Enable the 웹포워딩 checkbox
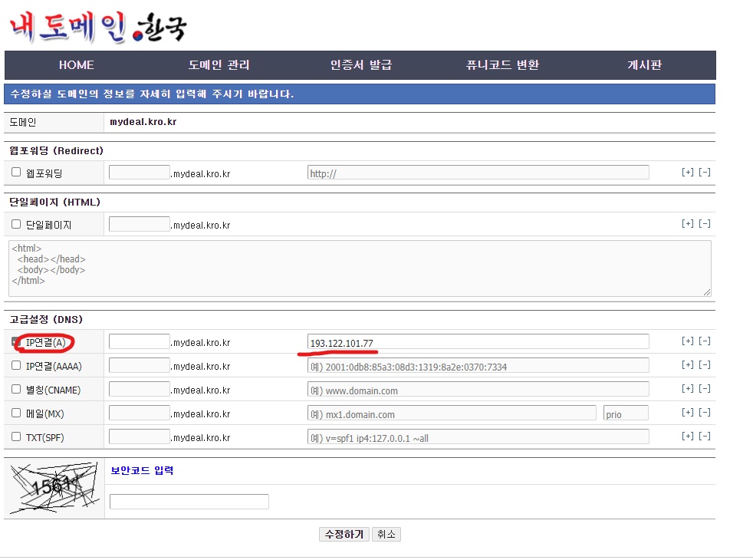 click(x=16, y=173)
